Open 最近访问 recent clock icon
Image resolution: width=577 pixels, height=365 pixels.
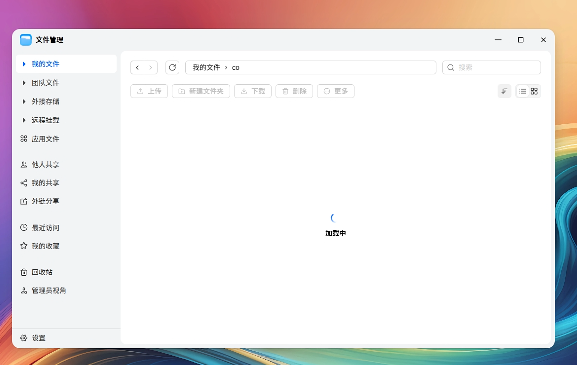pos(24,227)
